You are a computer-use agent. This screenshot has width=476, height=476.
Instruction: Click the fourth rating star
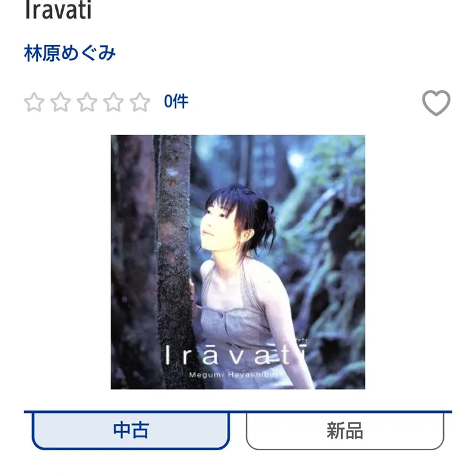pyautogui.click(x=113, y=102)
